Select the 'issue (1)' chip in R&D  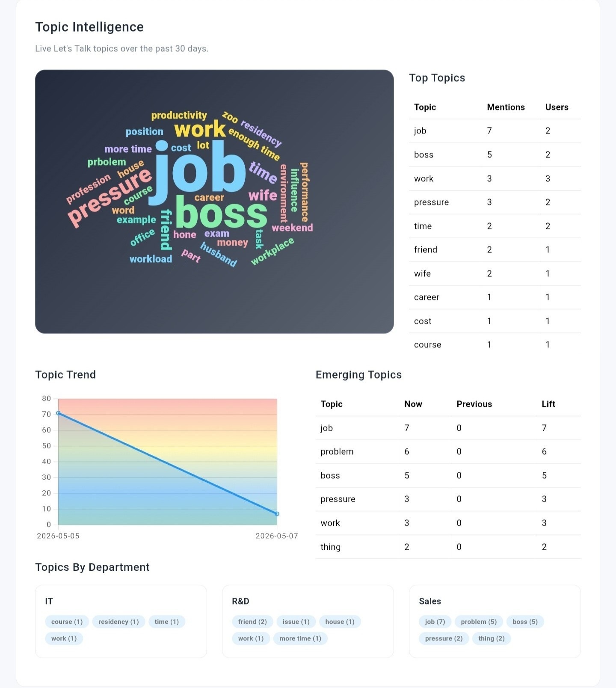coord(296,622)
